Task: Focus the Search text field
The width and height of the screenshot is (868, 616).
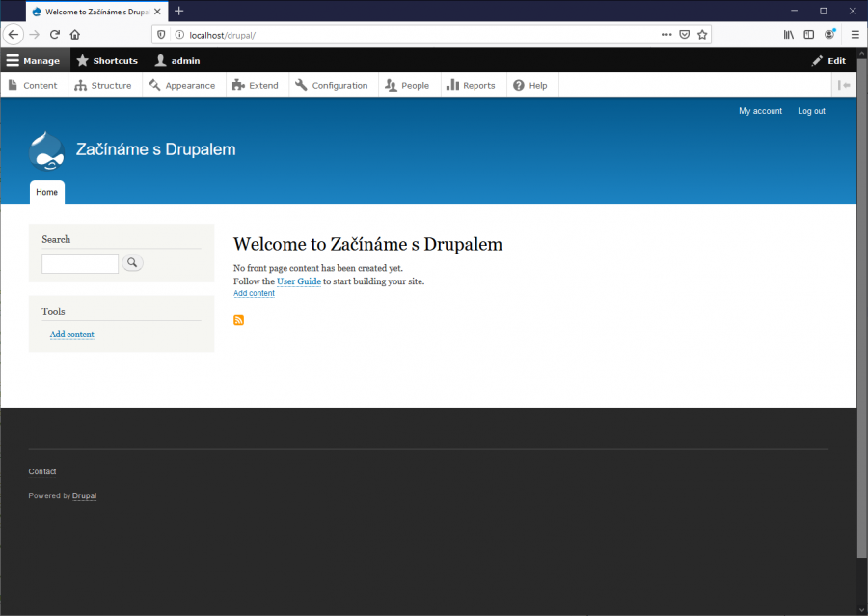Action: pyautogui.click(x=80, y=263)
